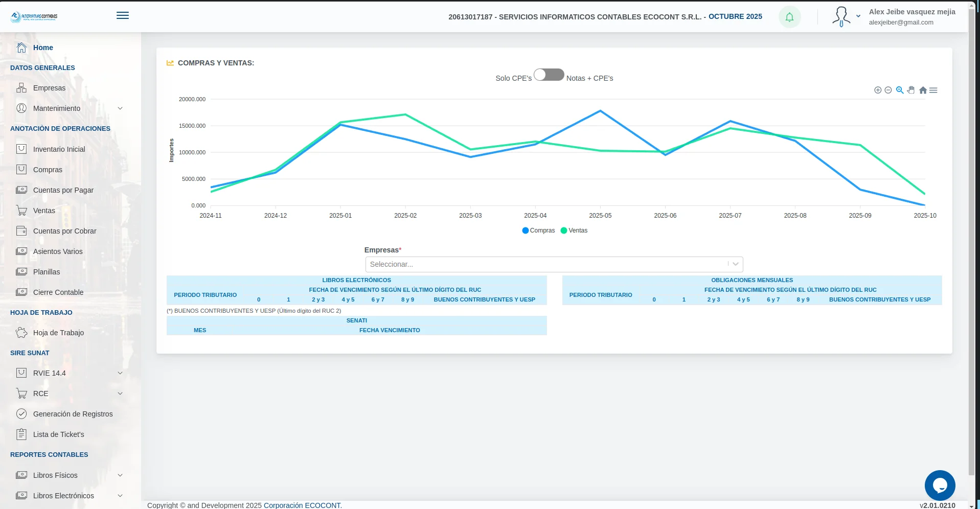
Task: Reset chart zoom with the home icon
Action: tap(923, 90)
